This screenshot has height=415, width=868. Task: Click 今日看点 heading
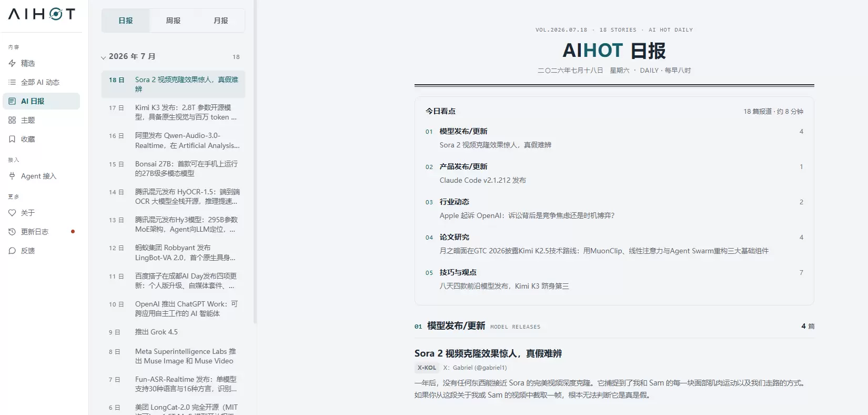coord(441,111)
